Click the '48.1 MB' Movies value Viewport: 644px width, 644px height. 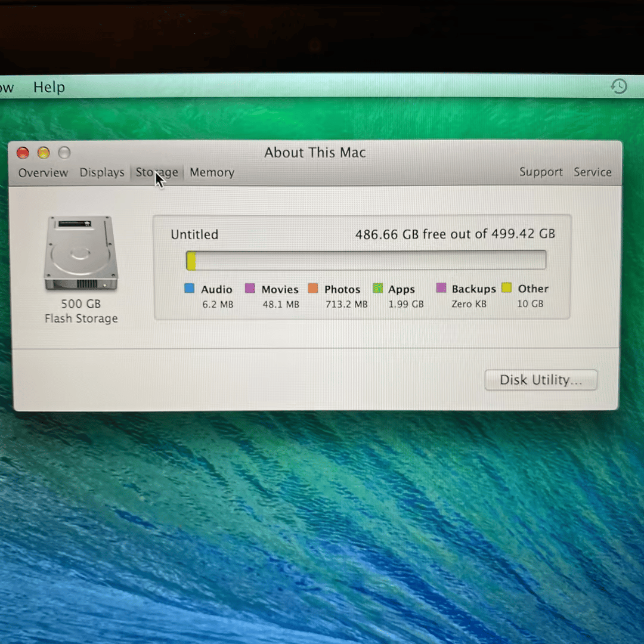(281, 304)
